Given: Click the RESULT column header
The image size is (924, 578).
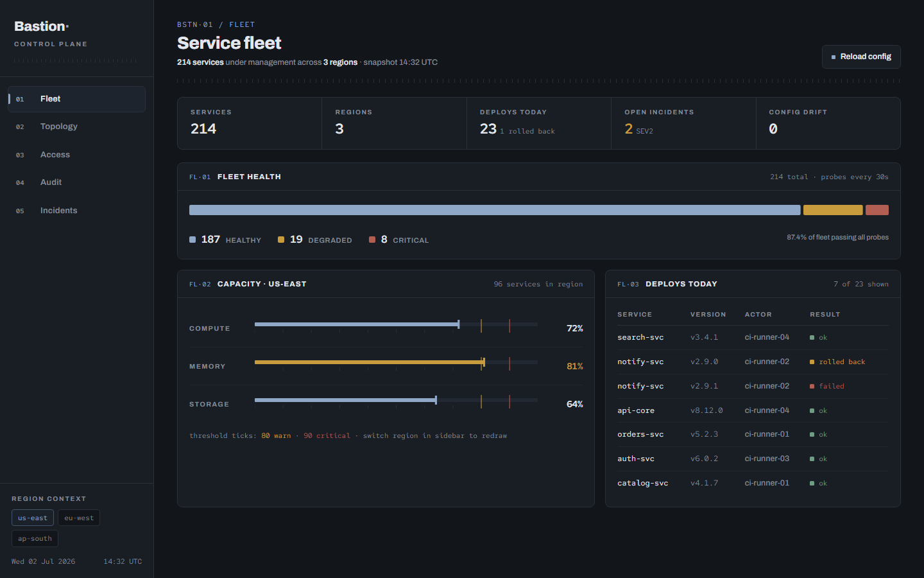Looking at the screenshot, I should [x=825, y=315].
